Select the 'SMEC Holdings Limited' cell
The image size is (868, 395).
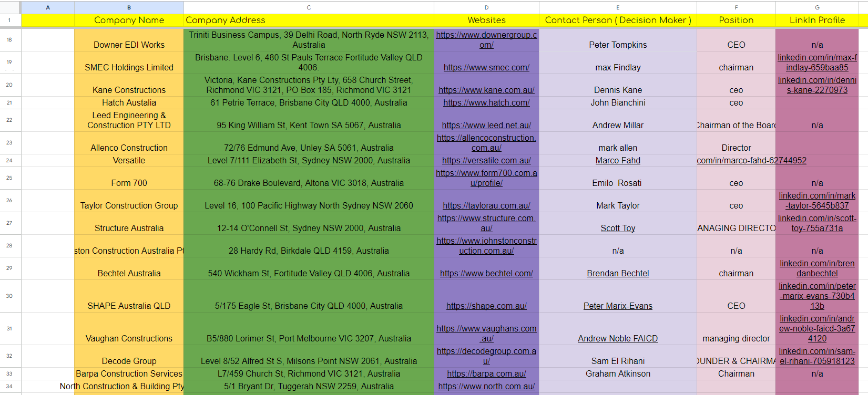tap(129, 63)
